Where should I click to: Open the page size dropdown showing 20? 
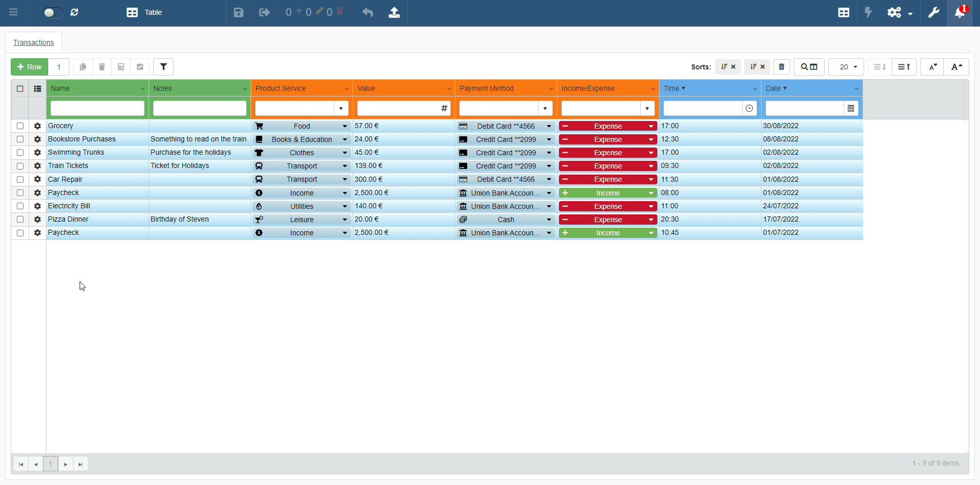tap(846, 67)
